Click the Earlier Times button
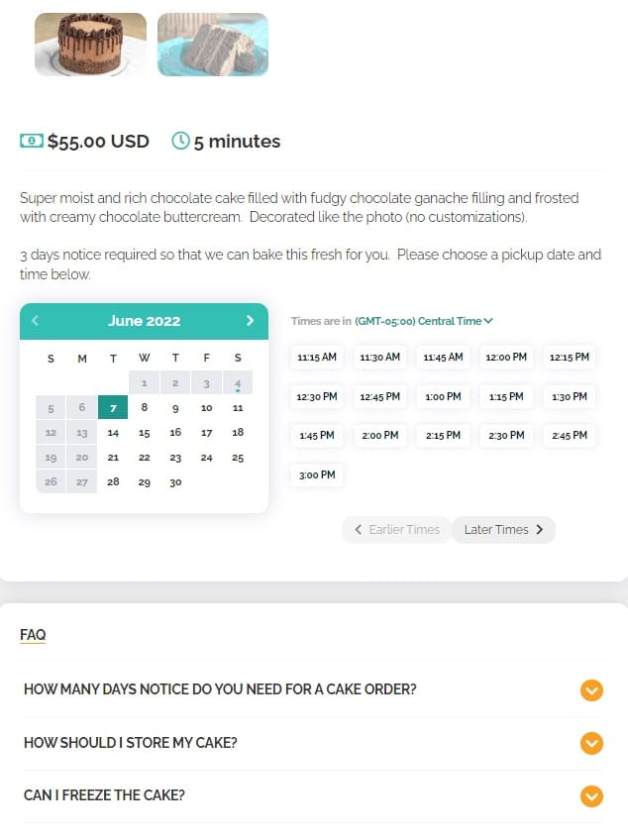Image resolution: width=628 pixels, height=840 pixels. point(396,530)
